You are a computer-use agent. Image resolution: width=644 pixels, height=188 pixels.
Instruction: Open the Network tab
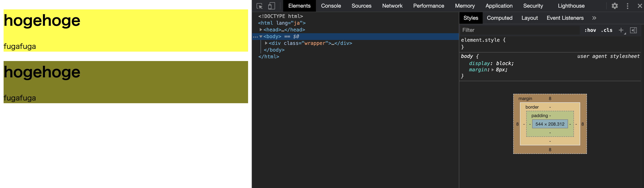point(392,6)
